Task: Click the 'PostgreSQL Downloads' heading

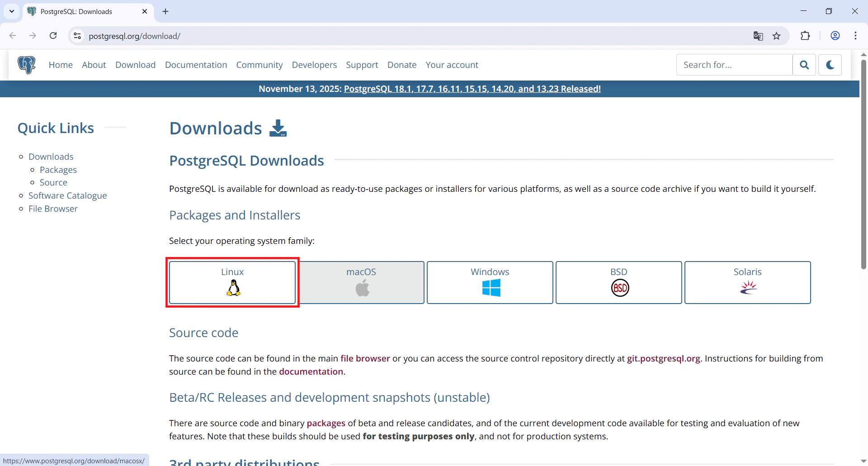Action: (246, 161)
